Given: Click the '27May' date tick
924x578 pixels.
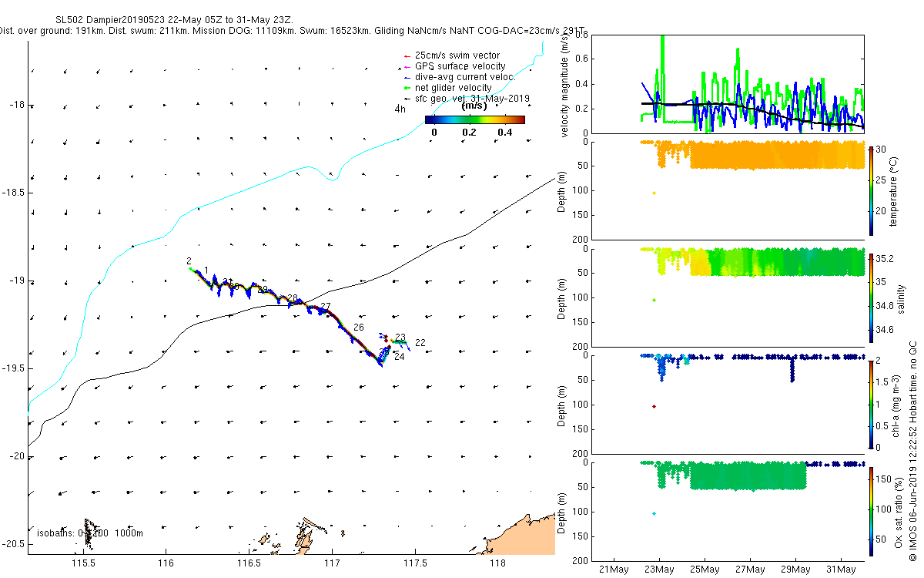Looking at the screenshot, I should [x=750, y=570].
